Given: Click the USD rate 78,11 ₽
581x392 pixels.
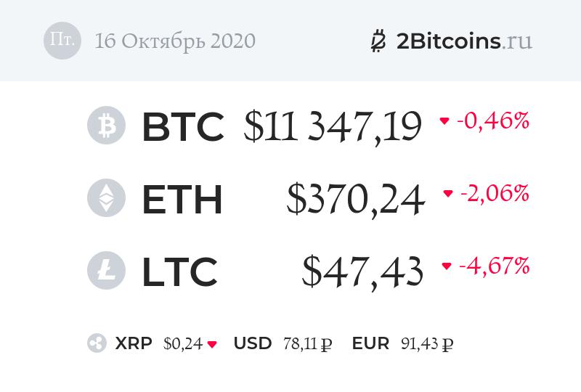Looking at the screenshot, I should coord(306,344).
